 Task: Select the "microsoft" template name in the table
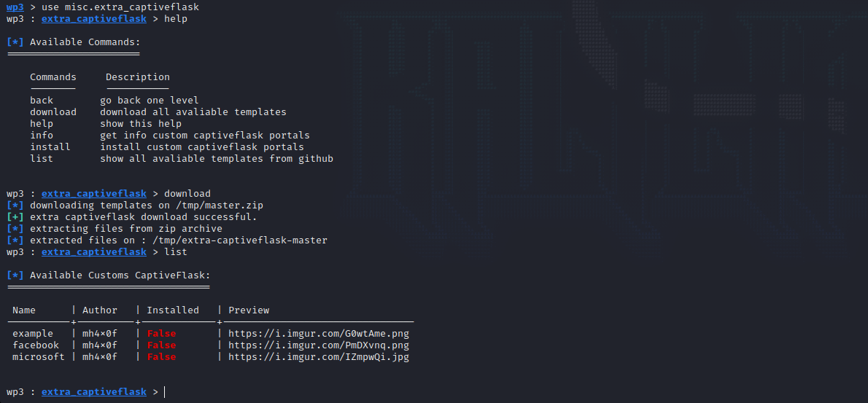39,357
